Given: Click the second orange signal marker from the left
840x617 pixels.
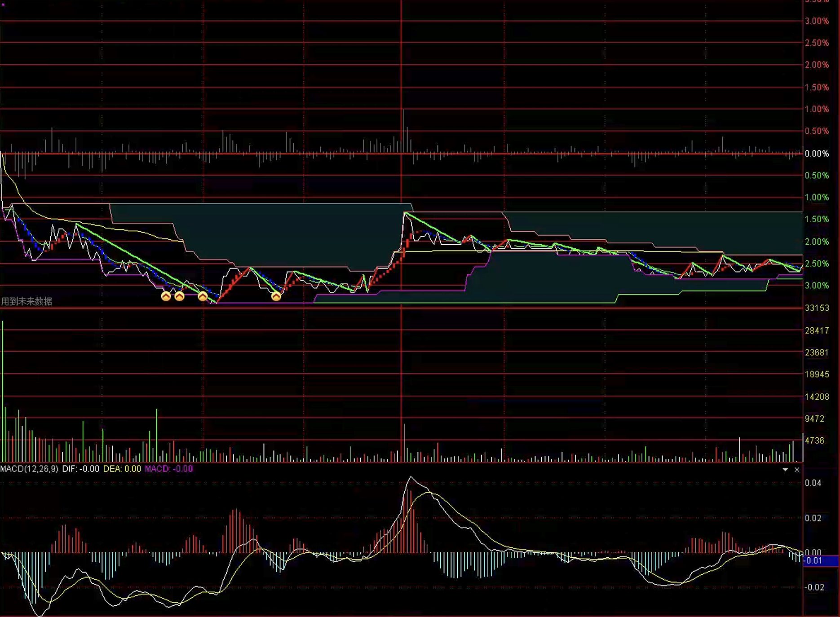Looking at the screenshot, I should point(179,296).
